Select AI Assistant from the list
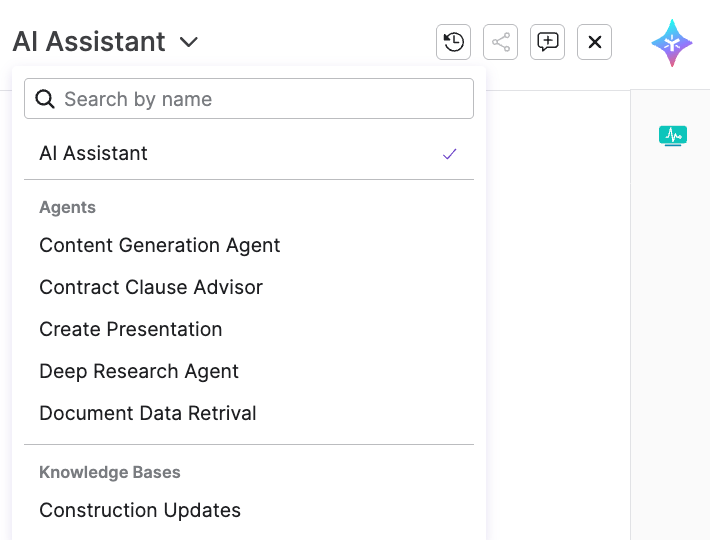 tap(93, 153)
